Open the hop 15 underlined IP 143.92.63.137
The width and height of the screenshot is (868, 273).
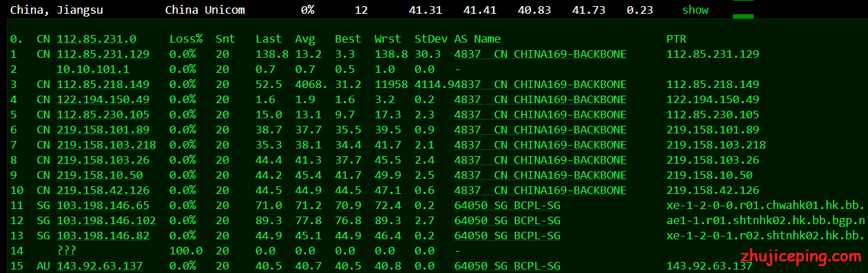pyautogui.click(x=100, y=266)
